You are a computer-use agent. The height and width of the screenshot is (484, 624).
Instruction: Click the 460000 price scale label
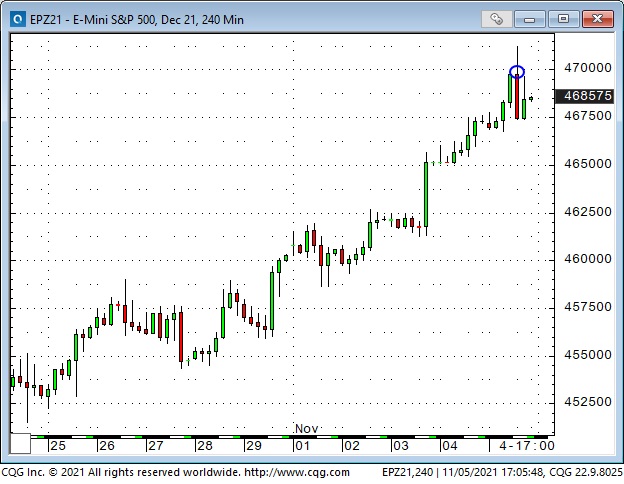(x=588, y=259)
